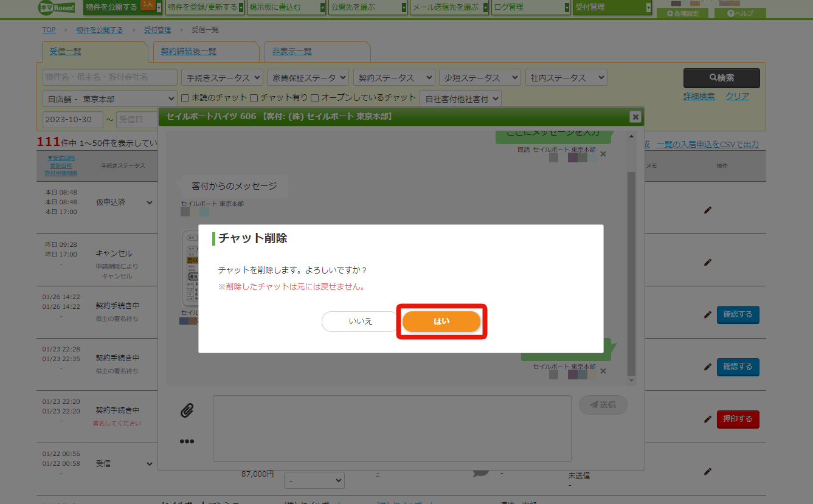Screen dimensions: 813x504
Task: Open 各種設定 gear settings
Action: click(682, 13)
